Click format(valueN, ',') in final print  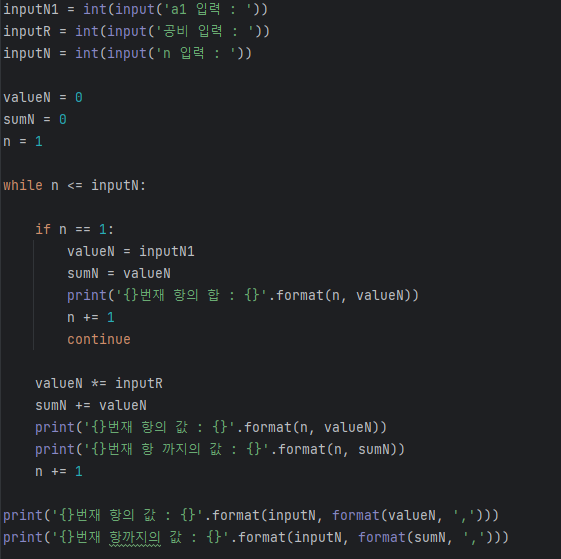(x=411, y=516)
